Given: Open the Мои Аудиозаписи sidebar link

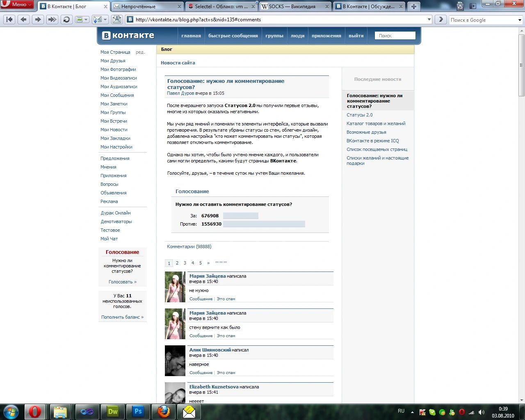Looking at the screenshot, I should [119, 87].
